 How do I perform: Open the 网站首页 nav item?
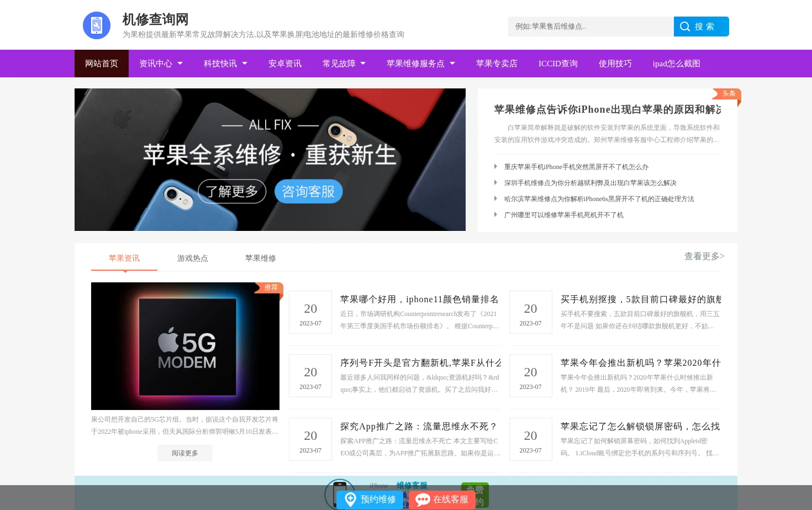(x=102, y=64)
